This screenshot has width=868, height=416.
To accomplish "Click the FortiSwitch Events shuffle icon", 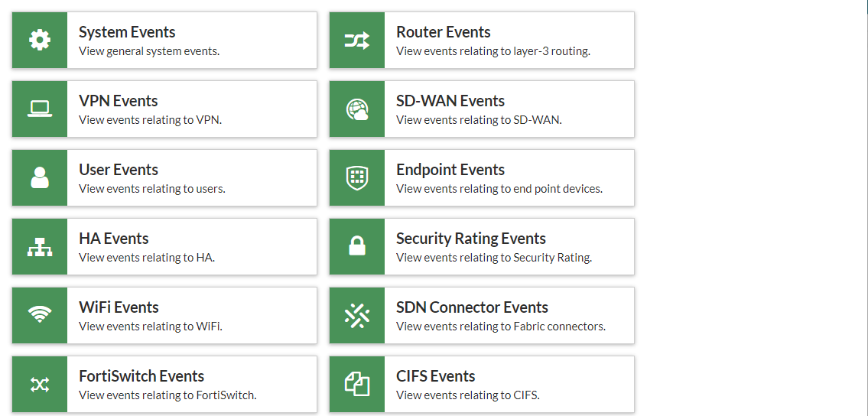I will pos(40,384).
